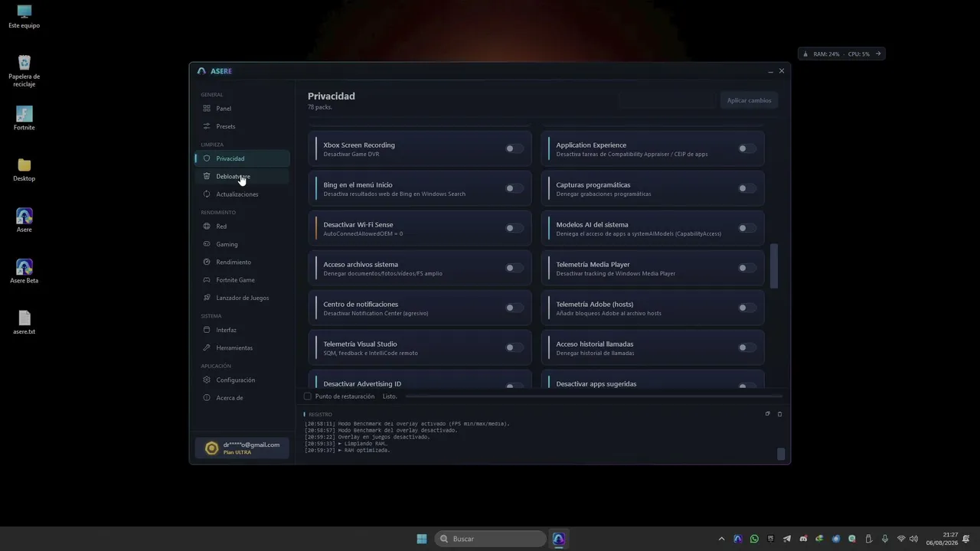
Task: Toggle Telemetría Visual Studio switch
Action: [x=514, y=347]
